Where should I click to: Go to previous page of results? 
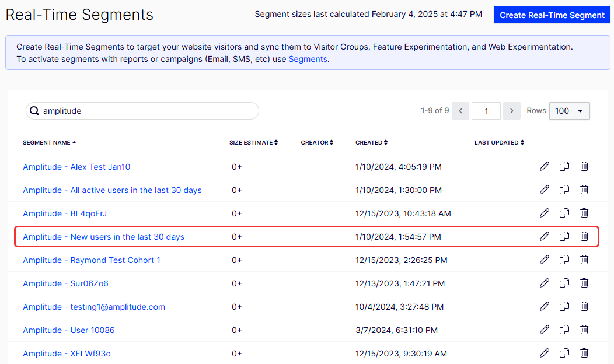pyautogui.click(x=461, y=111)
